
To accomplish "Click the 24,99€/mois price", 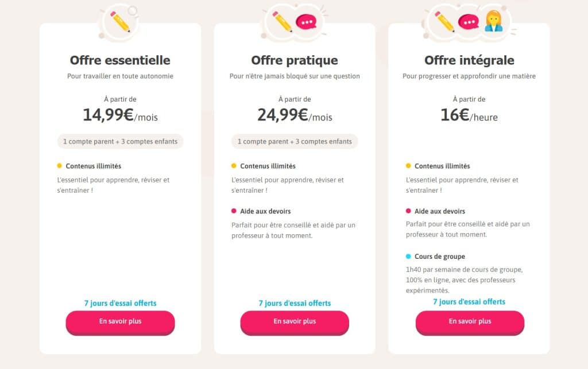I will coord(295,115).
